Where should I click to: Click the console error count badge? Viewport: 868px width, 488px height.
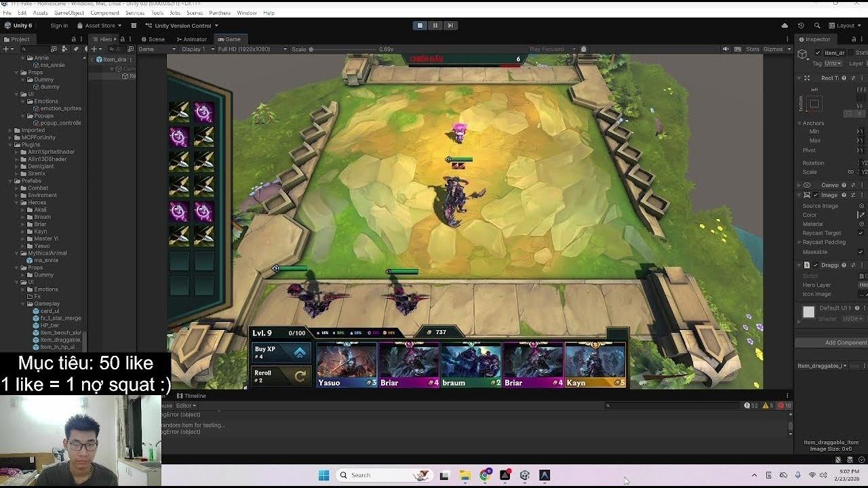pyautogui.click(x=785, y=405)
